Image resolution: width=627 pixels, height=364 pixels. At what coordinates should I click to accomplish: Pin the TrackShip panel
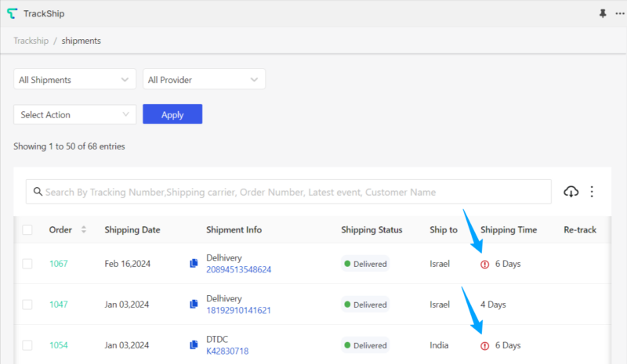point(603,13)
